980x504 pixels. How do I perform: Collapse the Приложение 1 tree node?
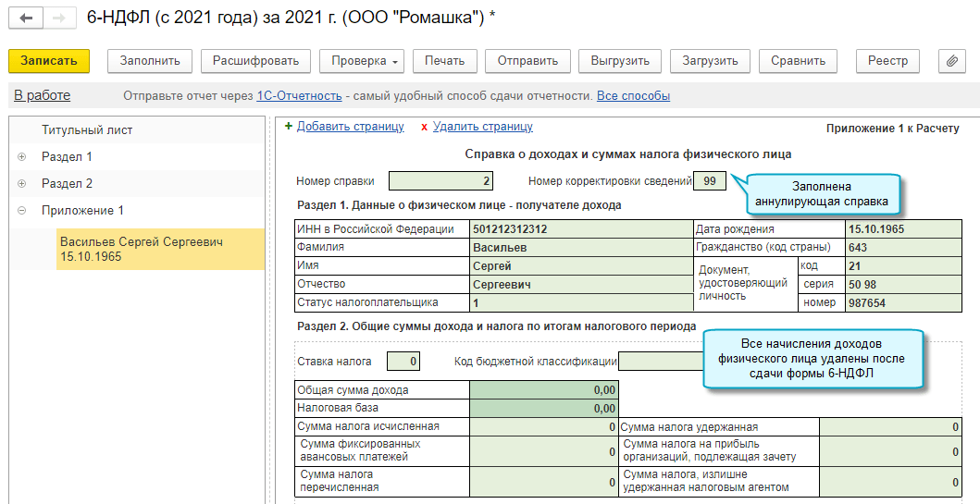click(x=21, y=211)
